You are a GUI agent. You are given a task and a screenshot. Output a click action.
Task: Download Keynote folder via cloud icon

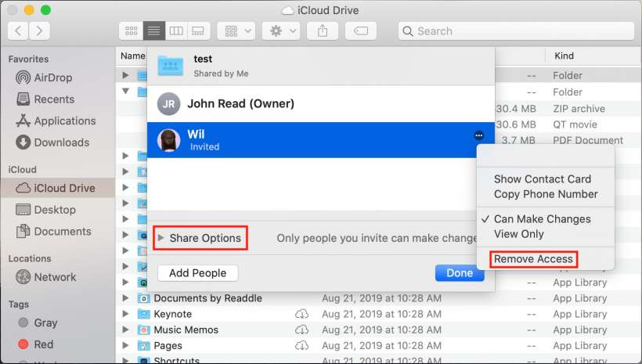coord(301,314)
